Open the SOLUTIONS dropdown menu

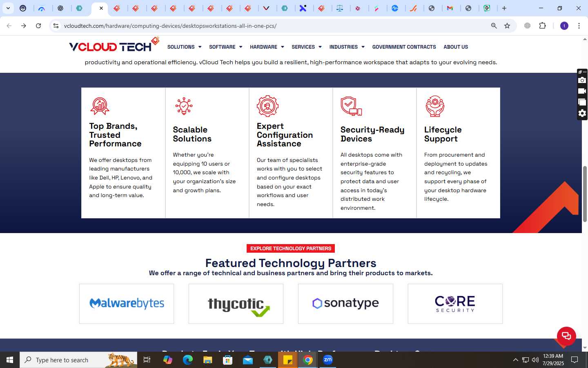pos(184,47)
